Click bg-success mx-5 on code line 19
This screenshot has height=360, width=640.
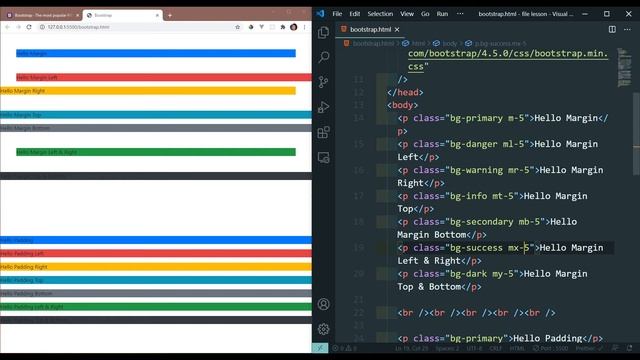pos(489,248)
